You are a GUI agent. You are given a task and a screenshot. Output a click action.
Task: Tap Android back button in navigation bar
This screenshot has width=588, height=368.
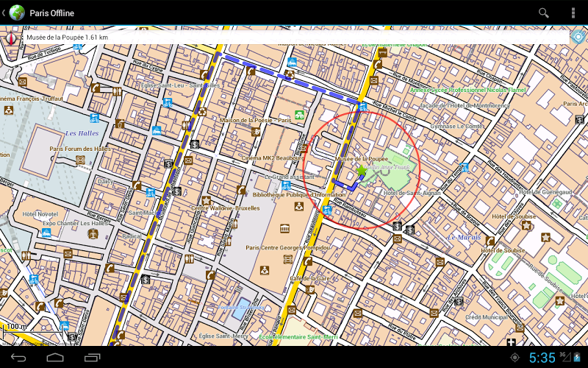[x=18, y=358]
